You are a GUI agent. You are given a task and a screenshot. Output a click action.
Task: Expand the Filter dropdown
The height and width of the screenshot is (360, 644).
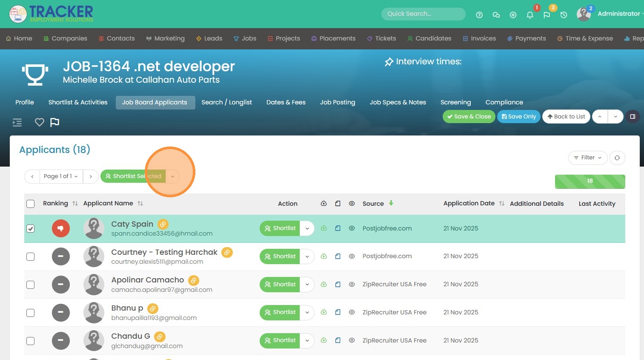pyautogui.click(x=587, y=158)
